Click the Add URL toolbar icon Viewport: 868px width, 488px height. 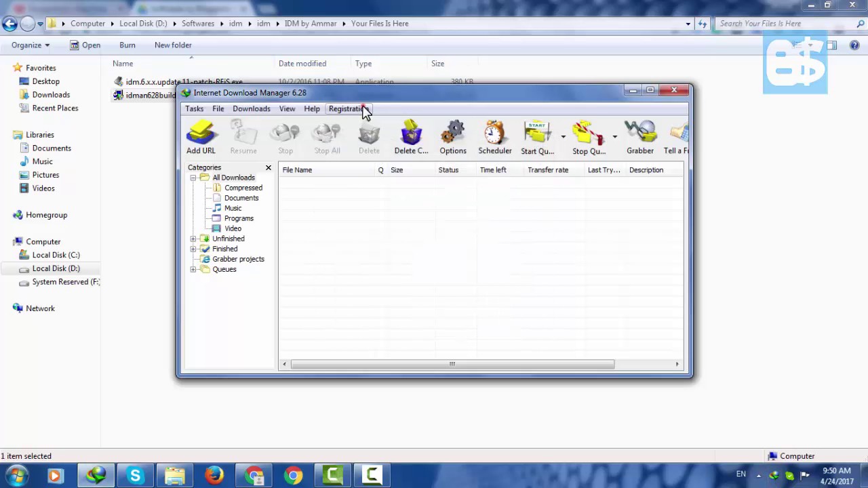point(201,138)
